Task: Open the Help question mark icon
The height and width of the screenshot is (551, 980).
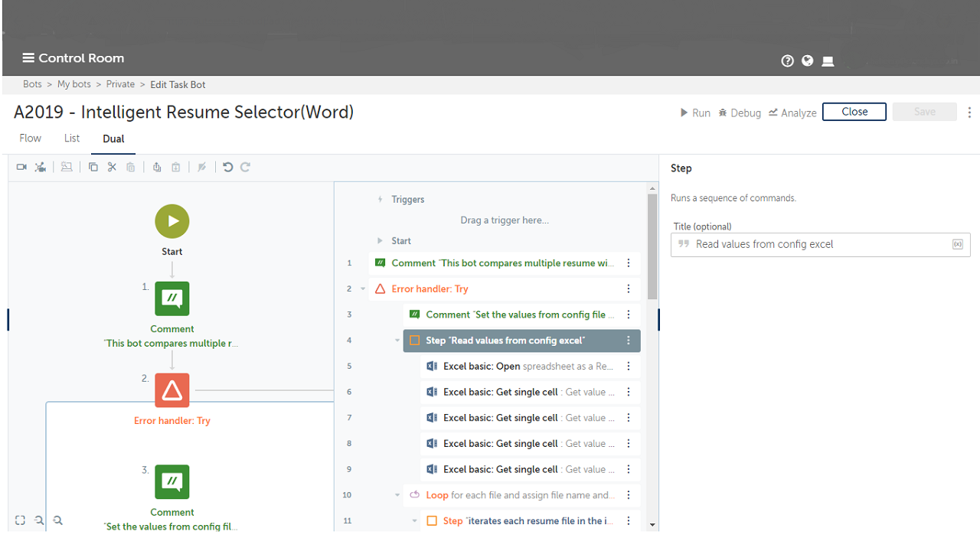Action: click(x=787, y=61)
